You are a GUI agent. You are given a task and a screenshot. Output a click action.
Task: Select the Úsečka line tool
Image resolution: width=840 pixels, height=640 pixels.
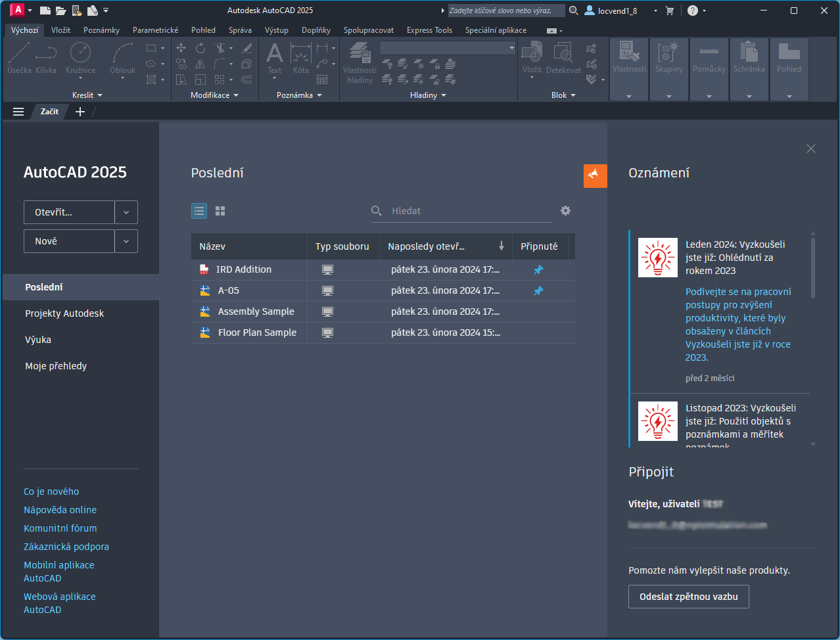[19, 58]
